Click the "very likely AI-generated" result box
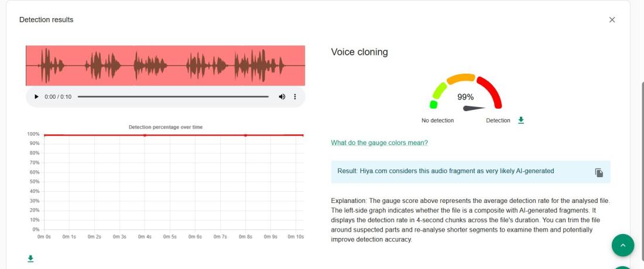644x269 pixels. (457, 171)
